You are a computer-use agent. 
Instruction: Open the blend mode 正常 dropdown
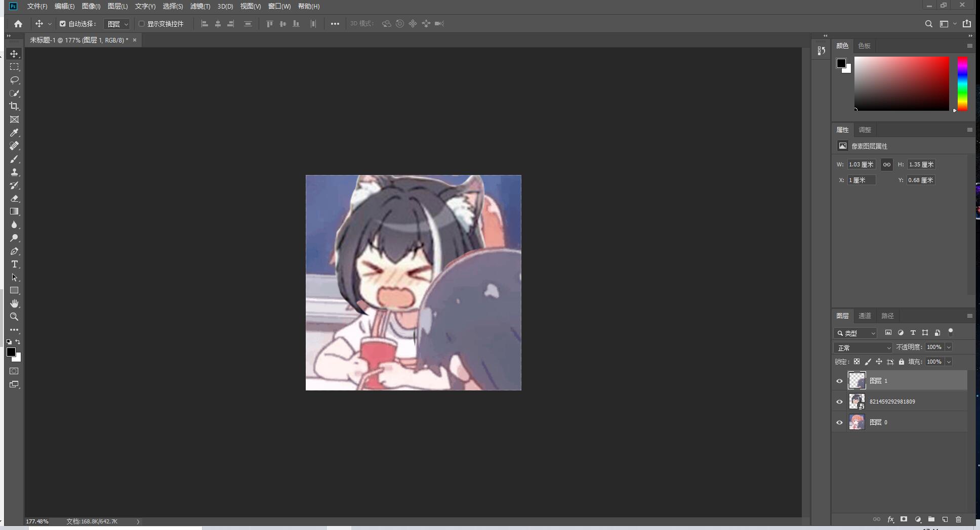point(863,347)
